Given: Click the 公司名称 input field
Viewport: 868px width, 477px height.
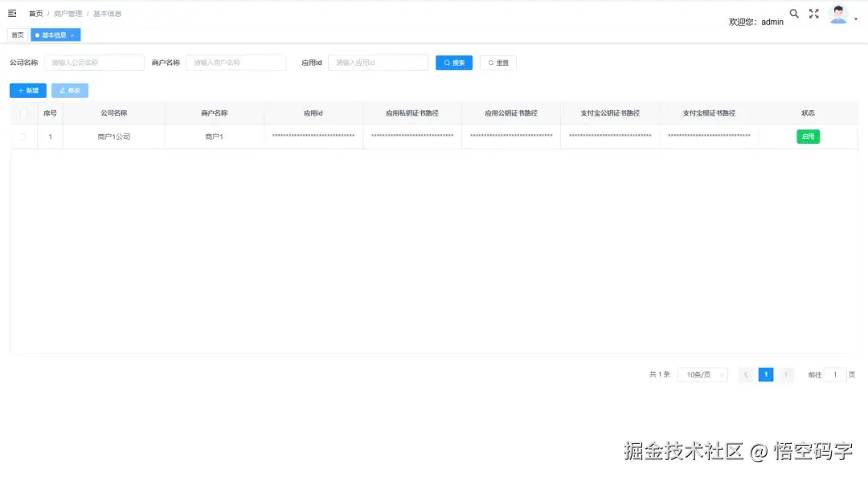Looking at the screenshot, I should pyautogui.click(x=94, y=62).
